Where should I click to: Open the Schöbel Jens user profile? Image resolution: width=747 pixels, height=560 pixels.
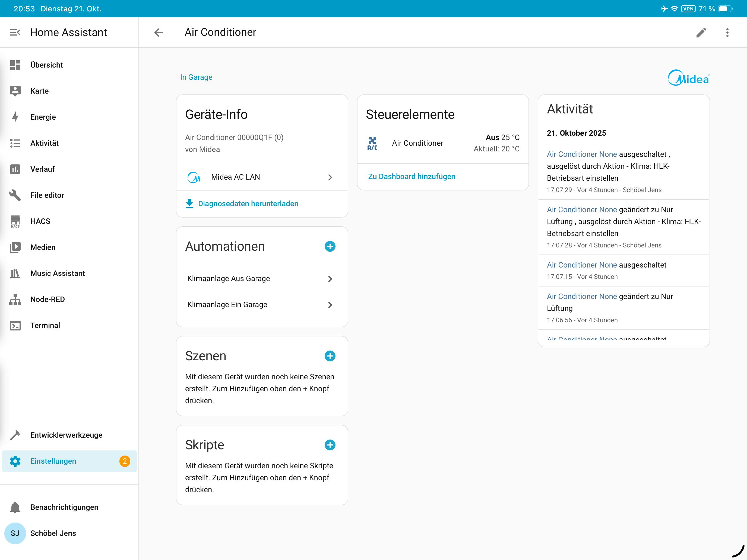click(x=53, y=533)
